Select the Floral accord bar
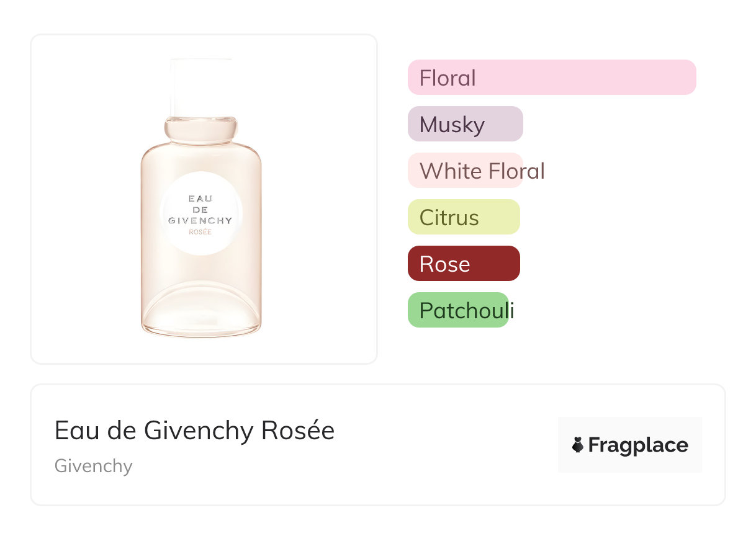756x536 pixels. click(x=551, y=78)
